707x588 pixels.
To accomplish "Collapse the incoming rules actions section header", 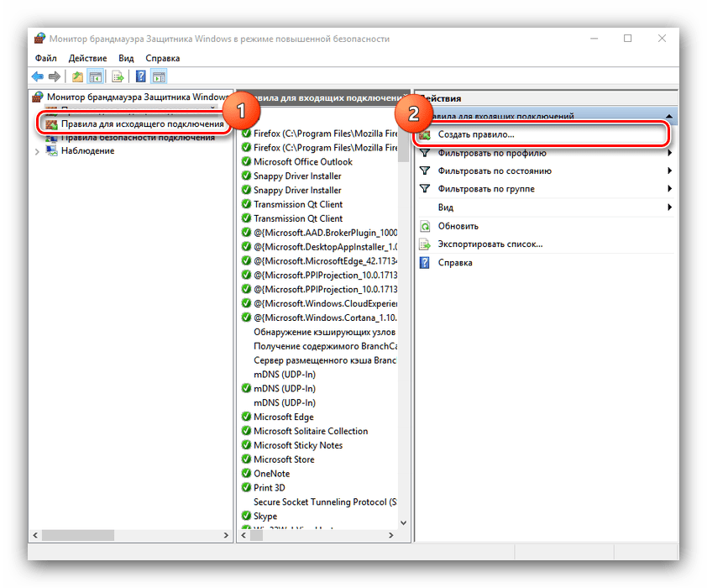I will click(x=668, y=116).
